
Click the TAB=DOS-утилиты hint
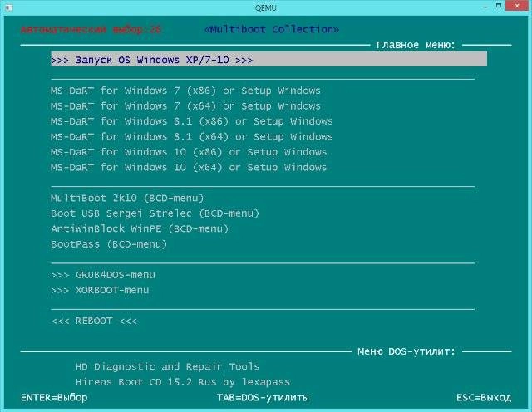(263, 397)
